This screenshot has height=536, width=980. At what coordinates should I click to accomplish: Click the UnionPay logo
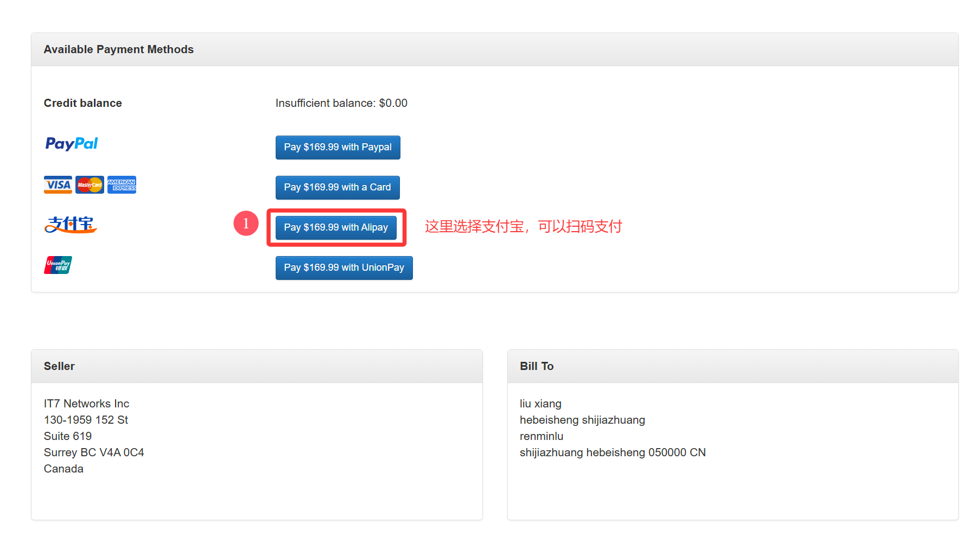pos(58,265)
